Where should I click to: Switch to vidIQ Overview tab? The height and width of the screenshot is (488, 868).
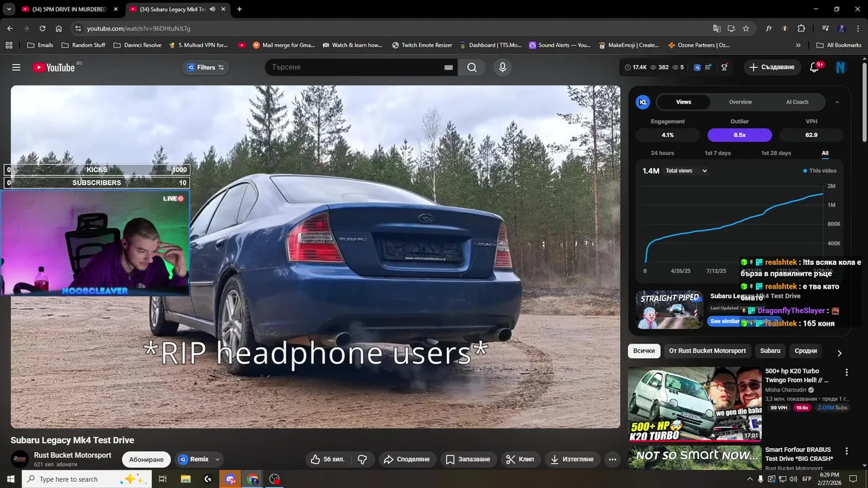tap(740, 102)
